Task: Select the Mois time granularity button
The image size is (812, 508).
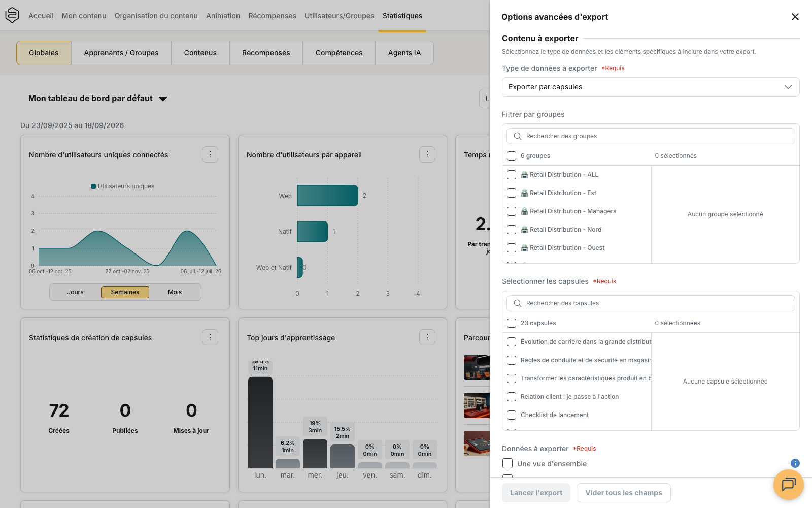Action: coord(175,292)
